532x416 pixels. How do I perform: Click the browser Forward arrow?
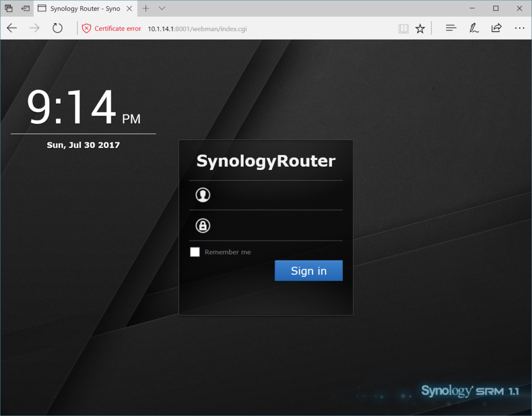[x=35, y=28]
